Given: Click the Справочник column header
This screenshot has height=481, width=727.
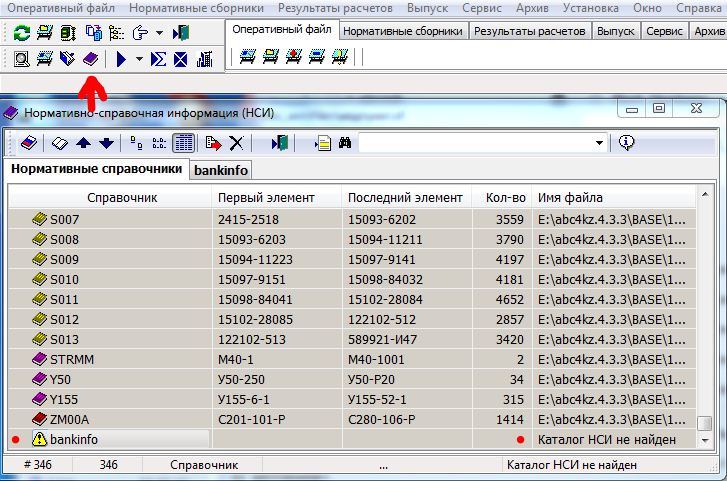Looking at the screenshot, I should 122,197.
